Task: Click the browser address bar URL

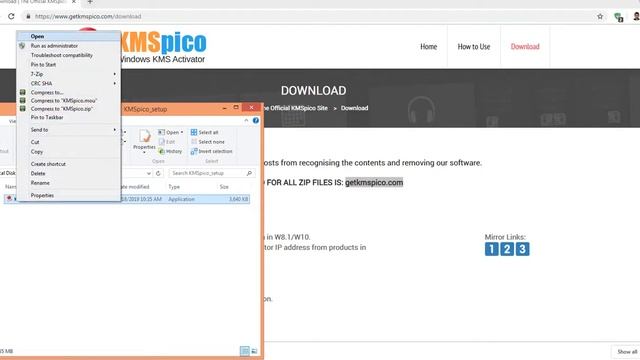Action: (88, 16)
